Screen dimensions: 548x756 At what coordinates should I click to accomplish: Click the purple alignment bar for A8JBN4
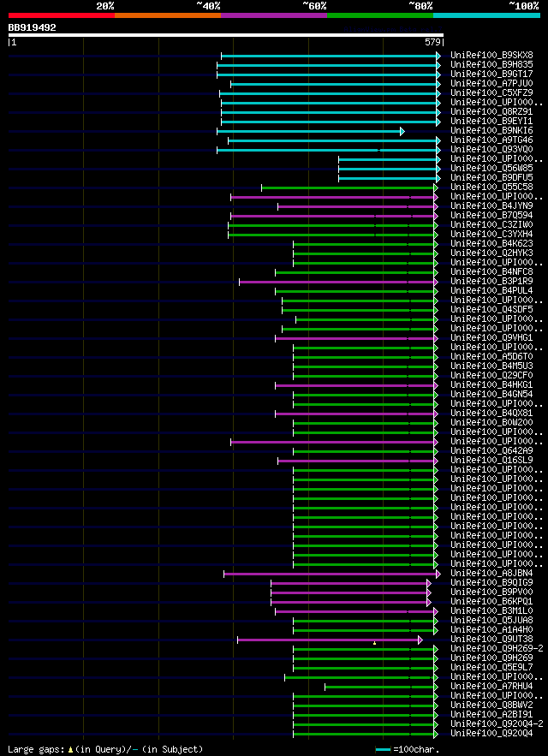click(332, 574)
